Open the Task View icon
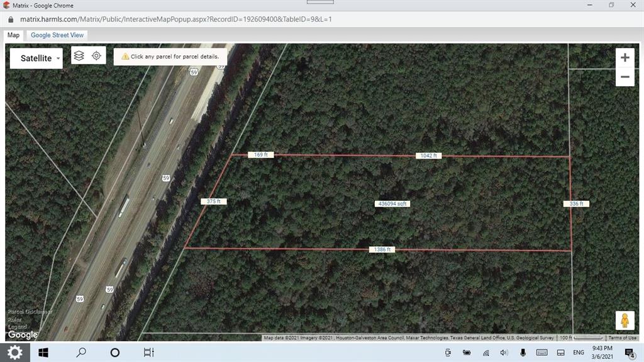Viewport: 644px width, 362px height. [148, 353]
